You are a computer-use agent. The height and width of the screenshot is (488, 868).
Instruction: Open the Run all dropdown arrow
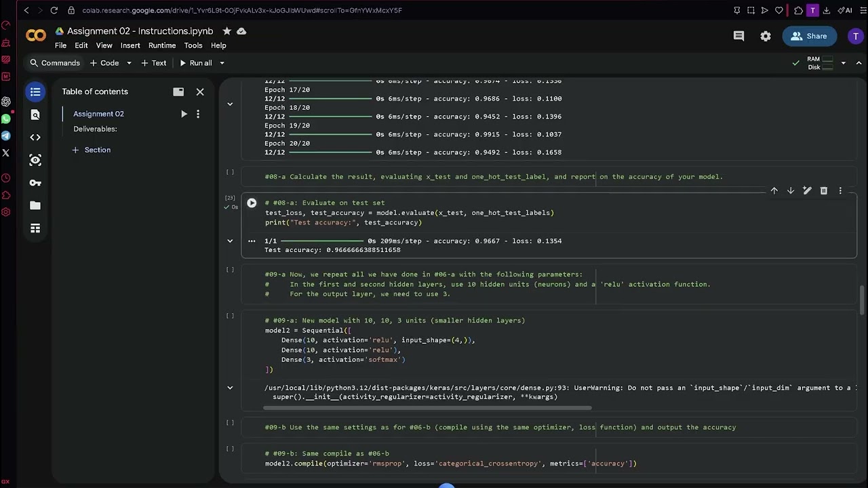click(x=222, y=63)
